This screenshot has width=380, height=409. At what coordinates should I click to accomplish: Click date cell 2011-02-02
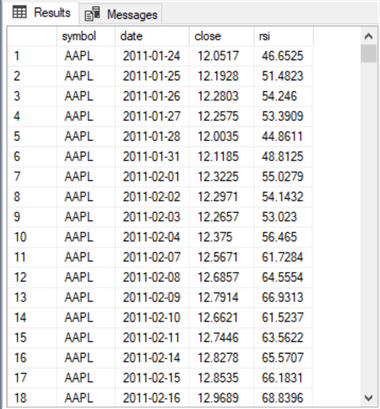[x=152, y=196]
